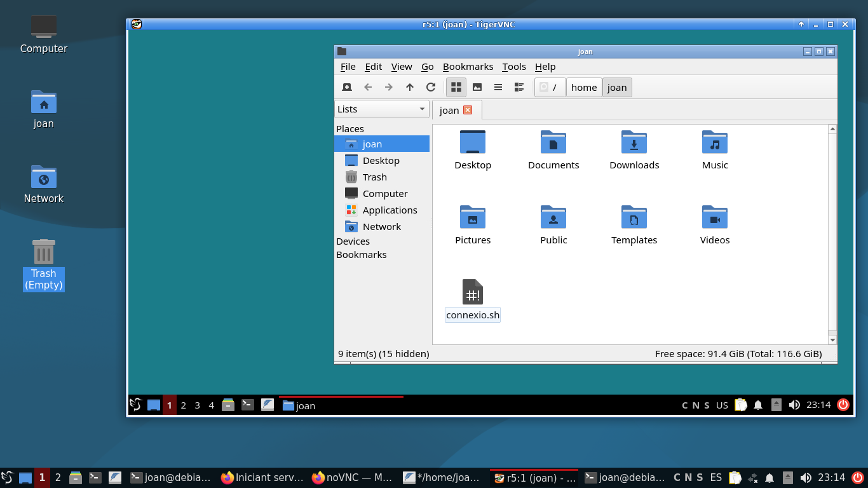Screen dimensions: 868x488
Task: Open the volume control in VNC panel
Action: coord(794,405)
